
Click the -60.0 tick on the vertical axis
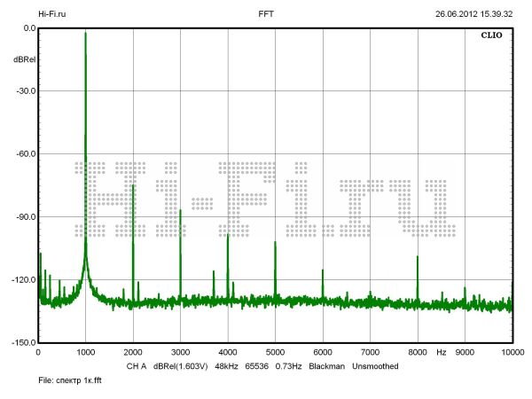coord(22,153)
